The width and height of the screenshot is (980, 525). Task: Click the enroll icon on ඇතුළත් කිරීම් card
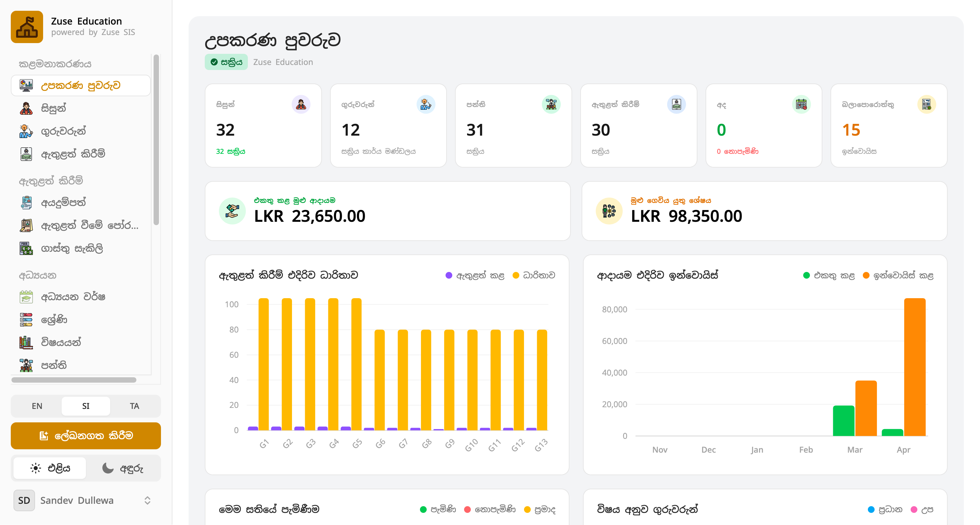[676, 104]
